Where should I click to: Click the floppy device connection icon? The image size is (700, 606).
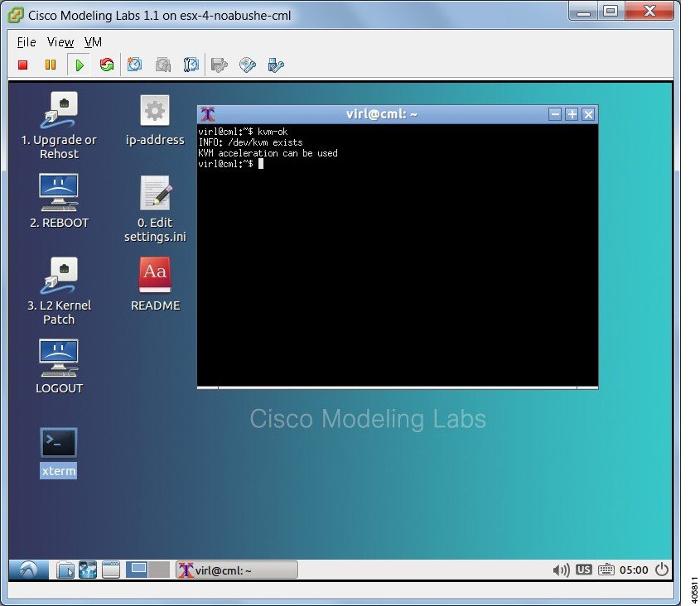click(x=220, y=65)
